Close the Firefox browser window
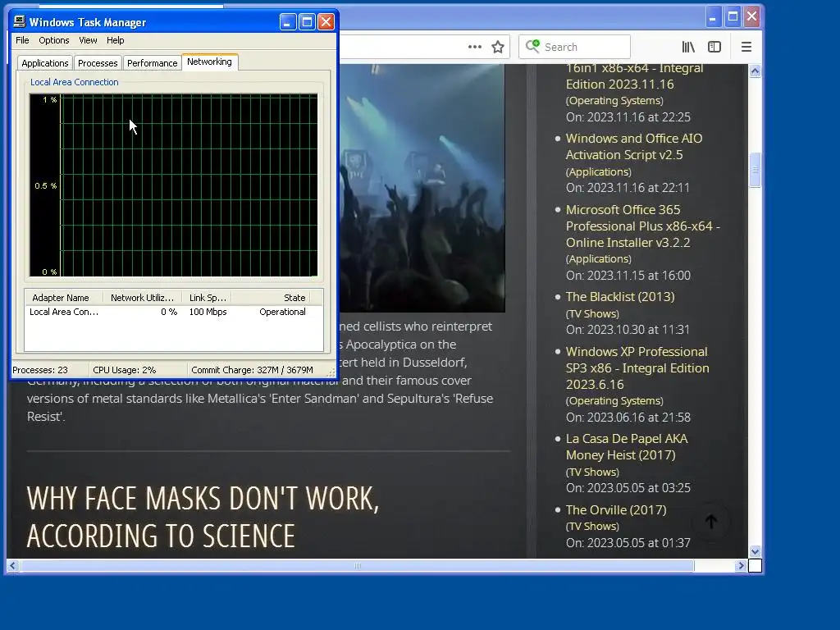 (752, 16)
